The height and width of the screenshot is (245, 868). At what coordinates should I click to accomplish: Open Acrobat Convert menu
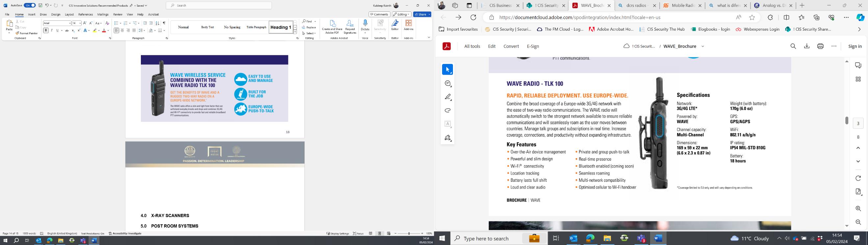(x=511, y=46)
